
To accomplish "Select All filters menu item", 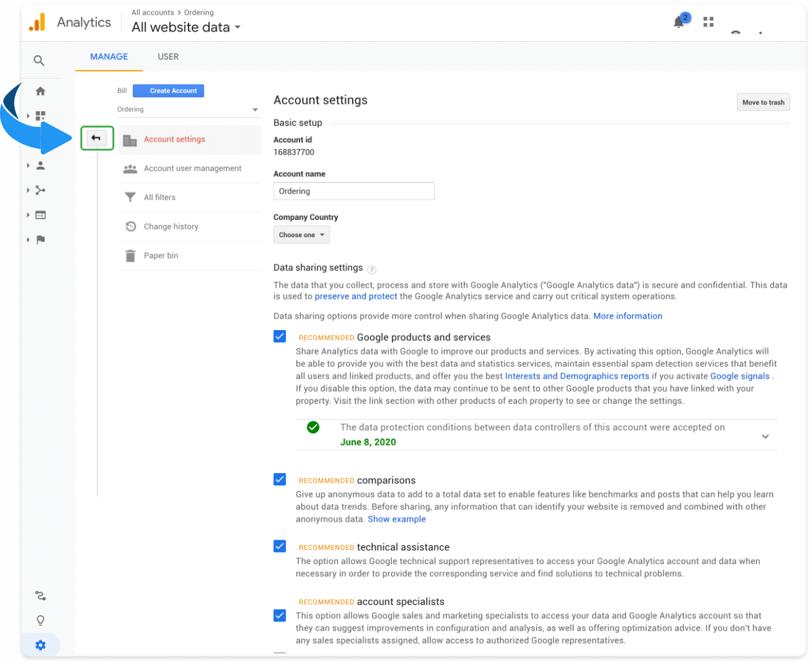I will tap(190, 197).
